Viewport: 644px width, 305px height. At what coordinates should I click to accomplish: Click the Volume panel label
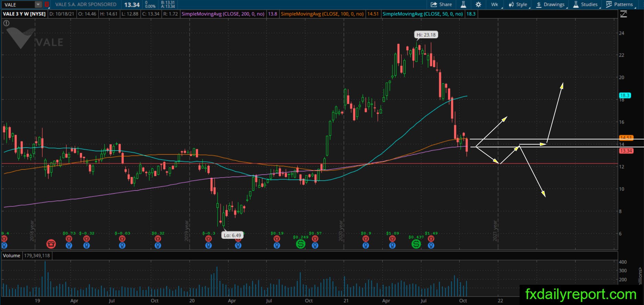(11, 256)
